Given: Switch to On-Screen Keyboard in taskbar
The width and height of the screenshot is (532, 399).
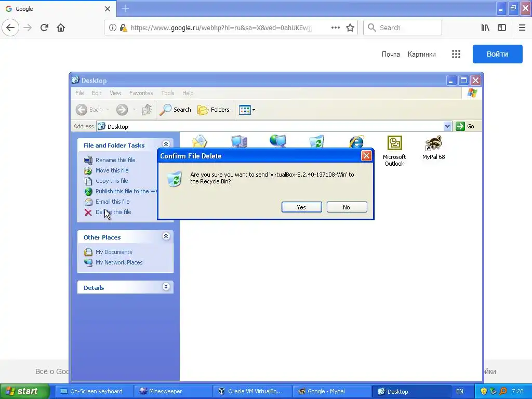Looking at the screenshot, I should (94, 391).
